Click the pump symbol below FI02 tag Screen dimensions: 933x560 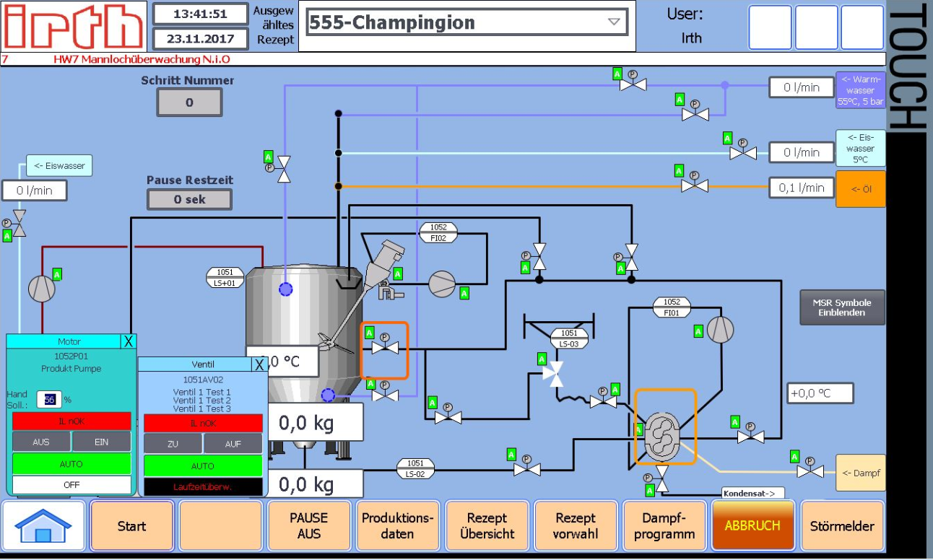[x=443, y=284]
